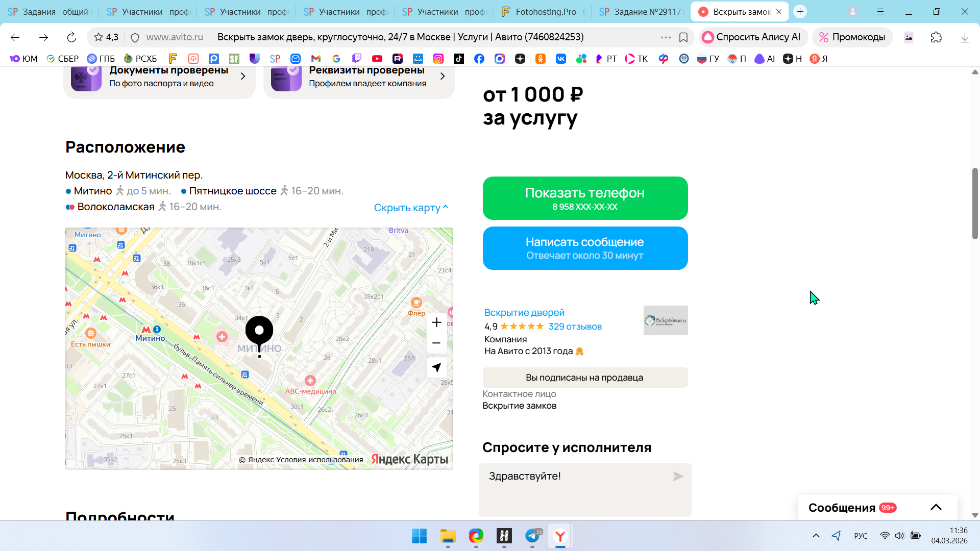Screen dimensions: 980x551
Task: Switch to Задание №29117 tab
Action: point(642,12)
